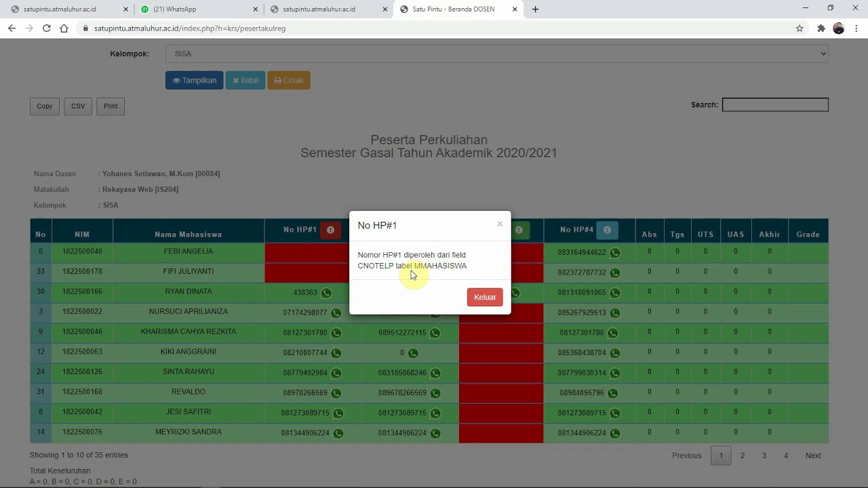
Task: Open Chrome profile avatar
Action: tap(839, 28)
